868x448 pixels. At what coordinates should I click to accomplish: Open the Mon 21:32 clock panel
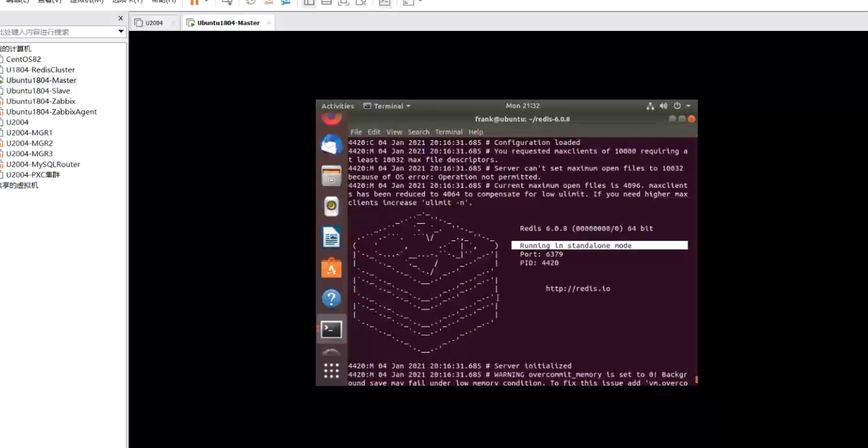click(523, 106)
